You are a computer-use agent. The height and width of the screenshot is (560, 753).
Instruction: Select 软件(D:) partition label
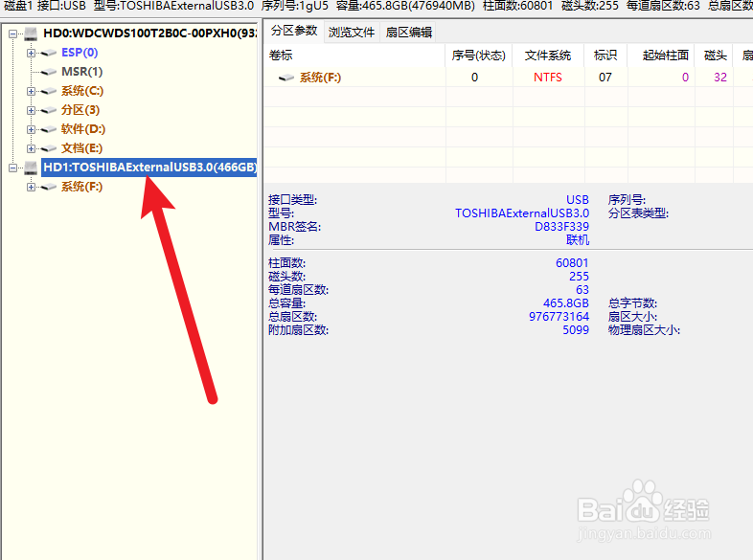pyautogui.click(x=83, y=129)
